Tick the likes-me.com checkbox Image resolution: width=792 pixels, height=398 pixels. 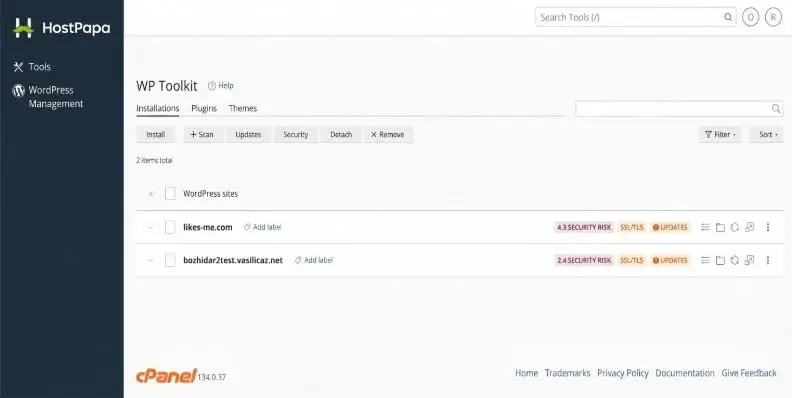[170, 227]
